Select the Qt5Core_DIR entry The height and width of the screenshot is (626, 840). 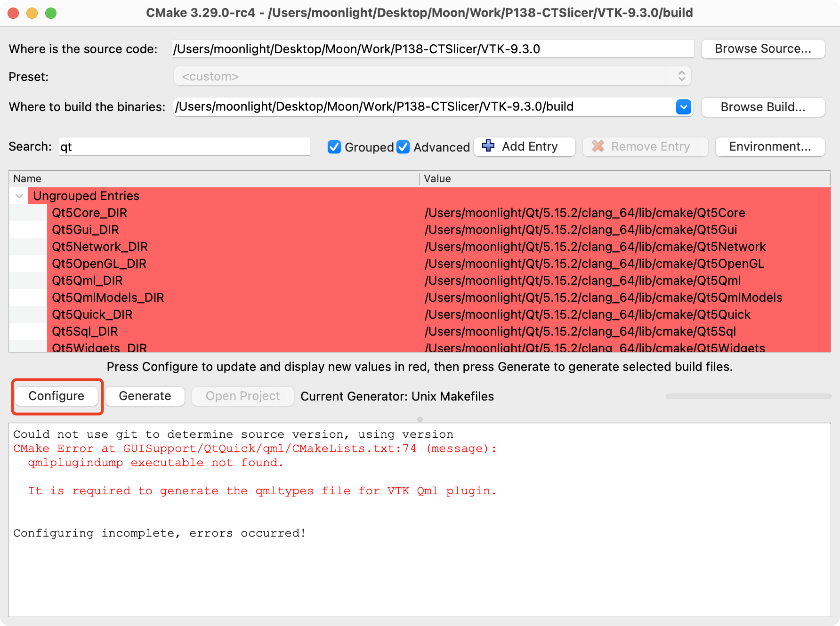point(89,213)
